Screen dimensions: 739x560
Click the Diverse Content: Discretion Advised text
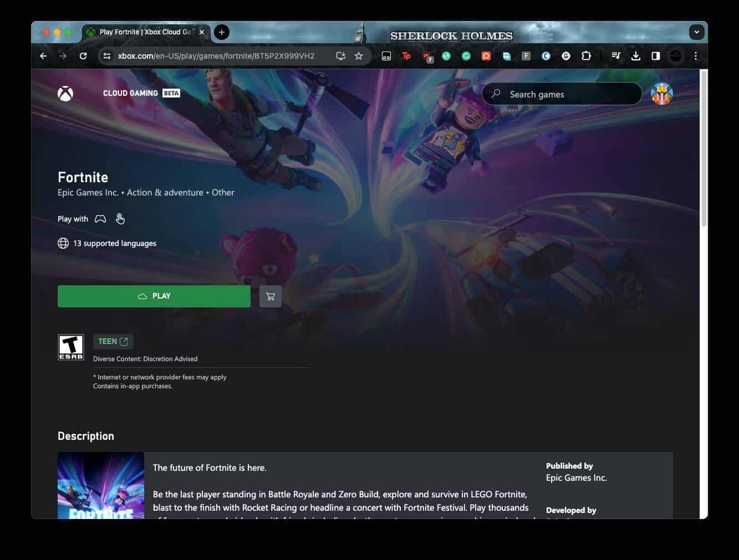tap(145, 359)
